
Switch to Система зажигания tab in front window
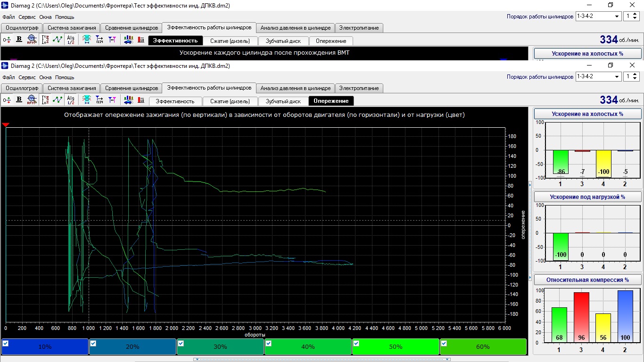tap(72, 88)
